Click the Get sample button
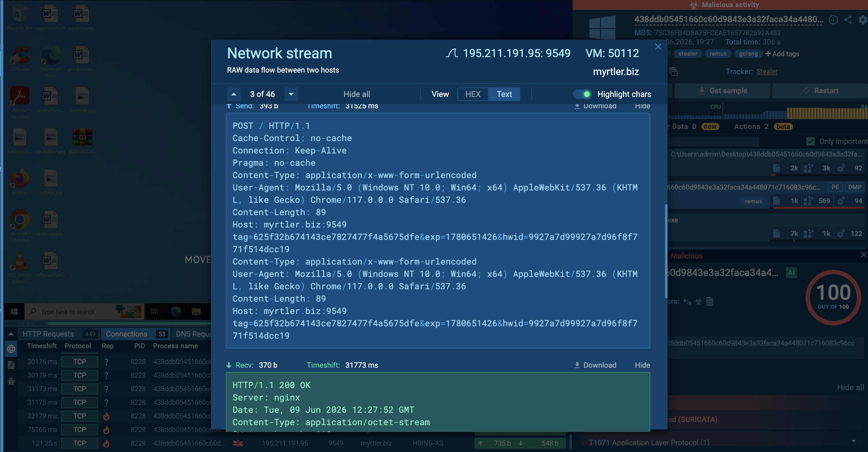Image resolution: width=868 pixels, height=452 pixels. (722, 91)
